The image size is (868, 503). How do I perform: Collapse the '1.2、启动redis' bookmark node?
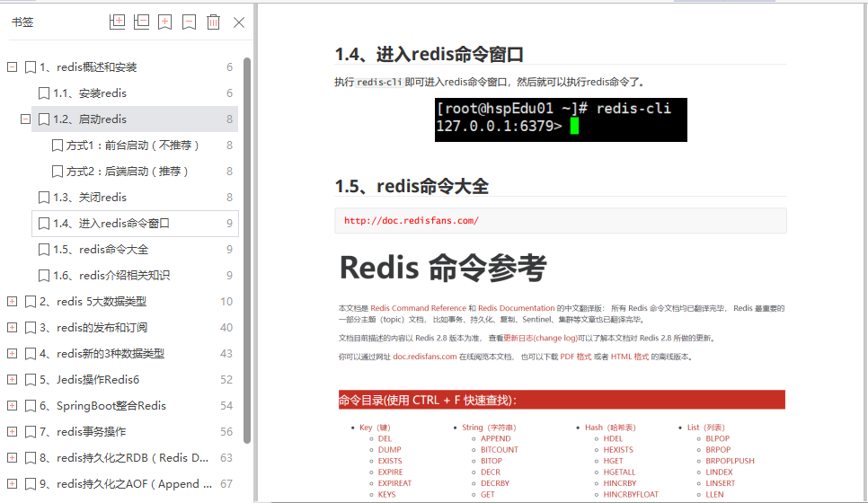click(x=25, y=119)
